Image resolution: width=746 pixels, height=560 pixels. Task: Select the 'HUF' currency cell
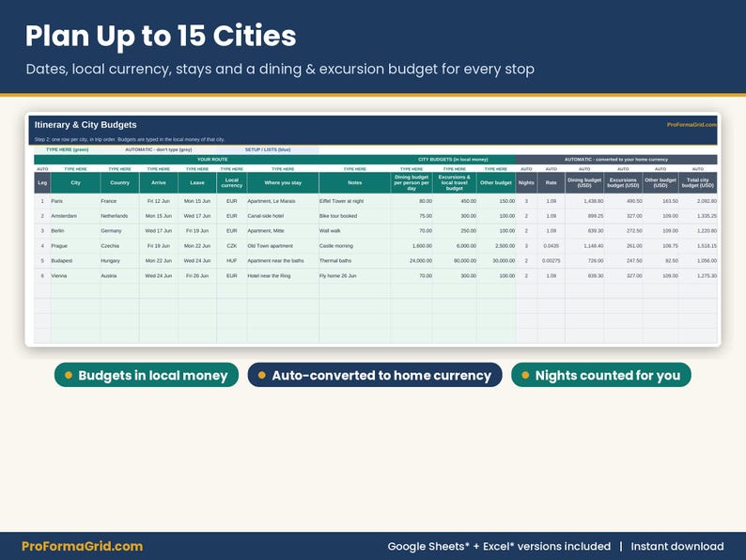pyautogui.click(x=232, y=260)
